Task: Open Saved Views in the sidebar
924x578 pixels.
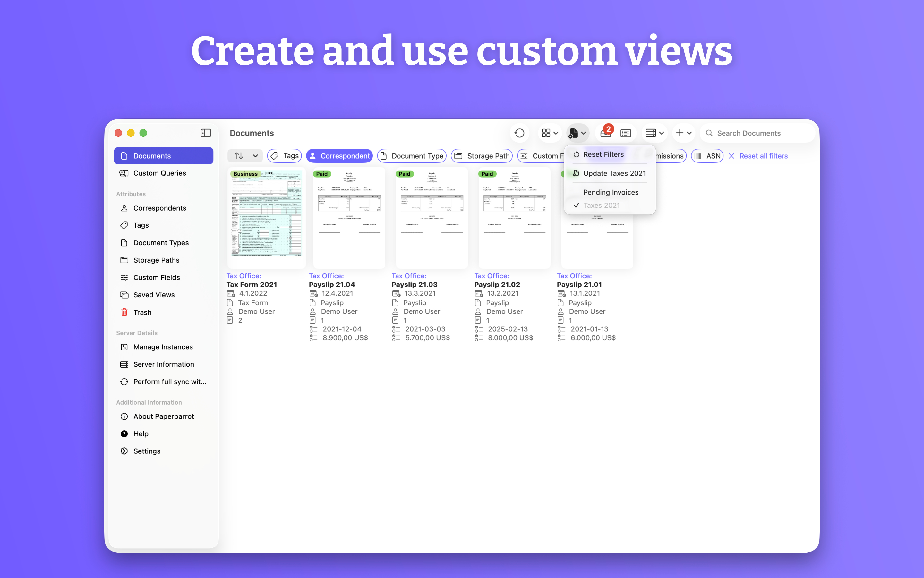Action: 163,295
